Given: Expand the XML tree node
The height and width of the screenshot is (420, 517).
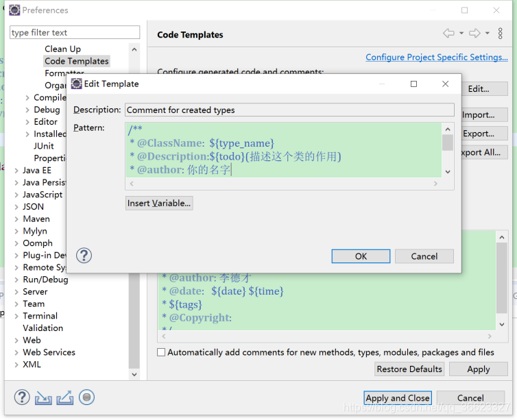Looking at the screenshot, I should [16, 365].
